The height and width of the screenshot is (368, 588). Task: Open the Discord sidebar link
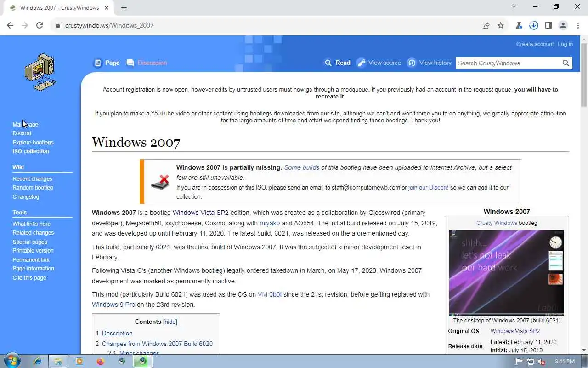pyautogui.click(x=22, y=133)
